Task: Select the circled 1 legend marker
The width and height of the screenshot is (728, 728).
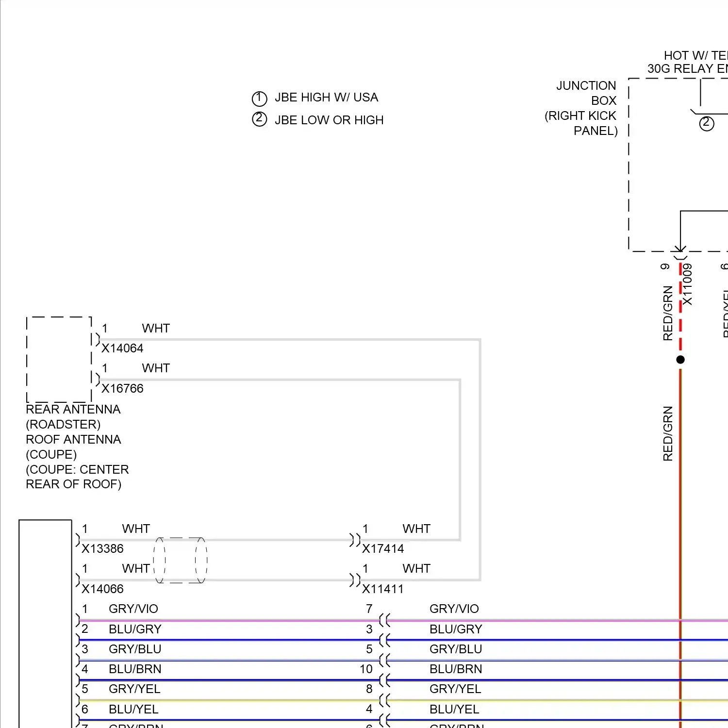Action: click(260, 99)
